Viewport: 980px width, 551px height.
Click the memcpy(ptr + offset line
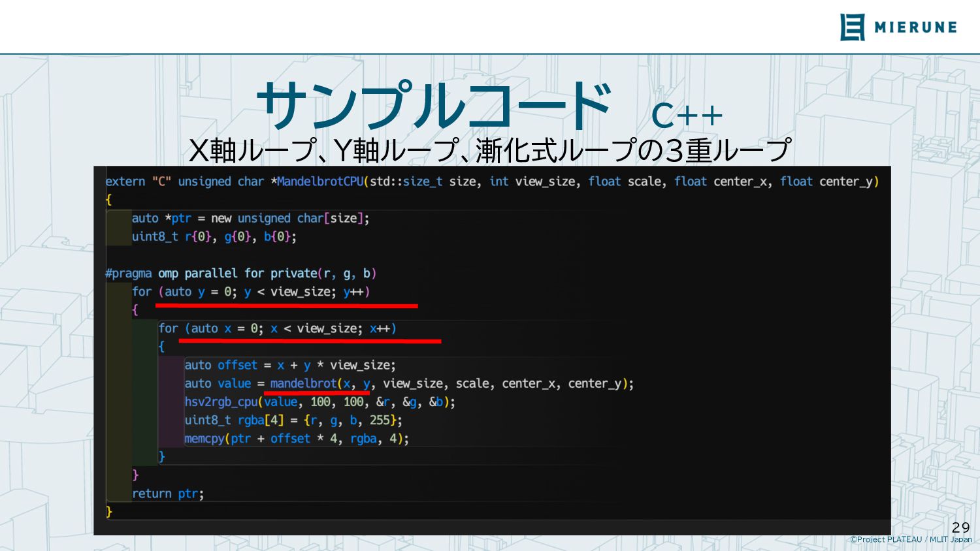click(x=297, y=439)
